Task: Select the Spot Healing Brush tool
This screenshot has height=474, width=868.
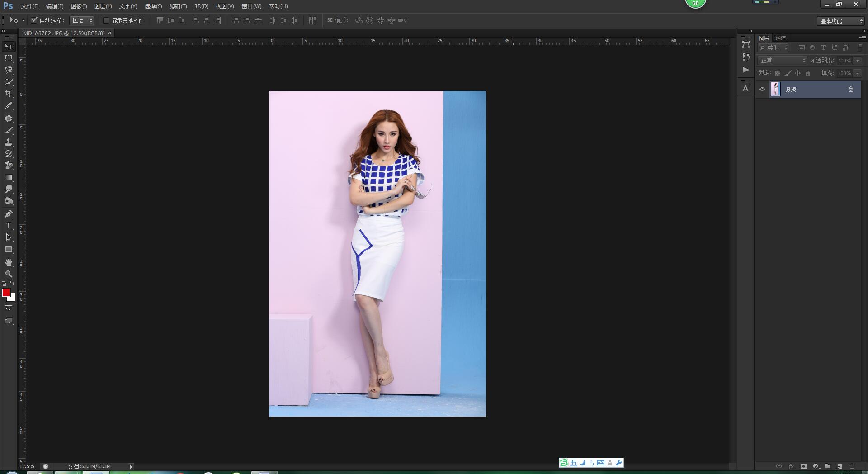Action: (x=9, y=118)
